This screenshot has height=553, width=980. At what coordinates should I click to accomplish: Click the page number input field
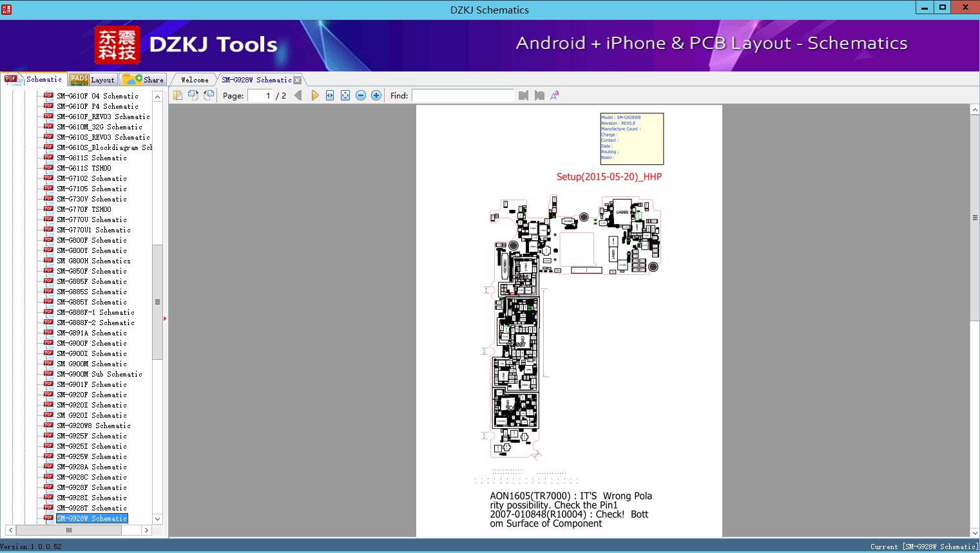click(x=260, y=95)
